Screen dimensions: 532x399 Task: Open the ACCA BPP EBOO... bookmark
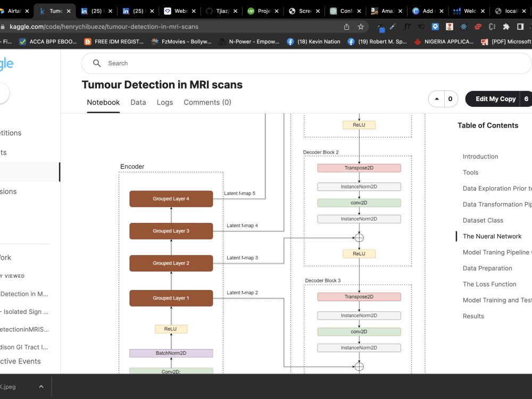click(x=48, y=41)
